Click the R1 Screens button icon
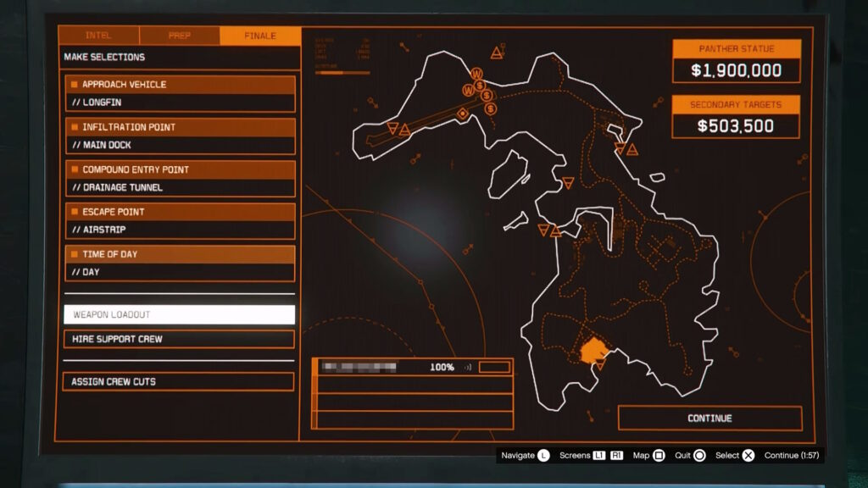The width and height of the screenshot is (868, 488). click(617, 455)
